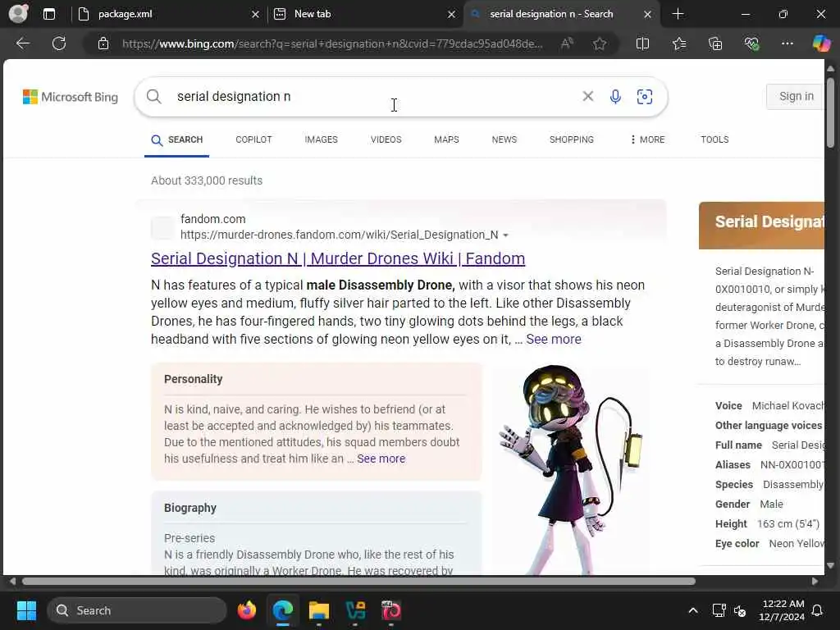Add this page to favorites star

(x=600, y=43)
